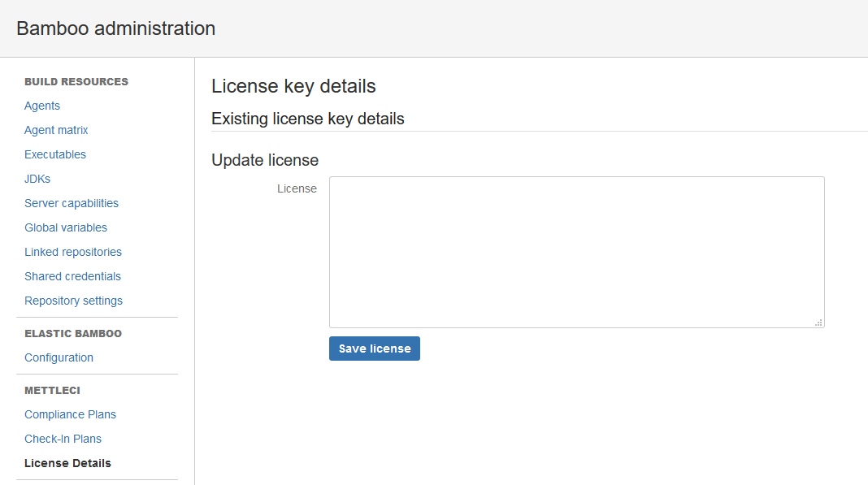Select License Details in the sidebar
The width and height of the screenshot is (868, 485).
point(67,463)
